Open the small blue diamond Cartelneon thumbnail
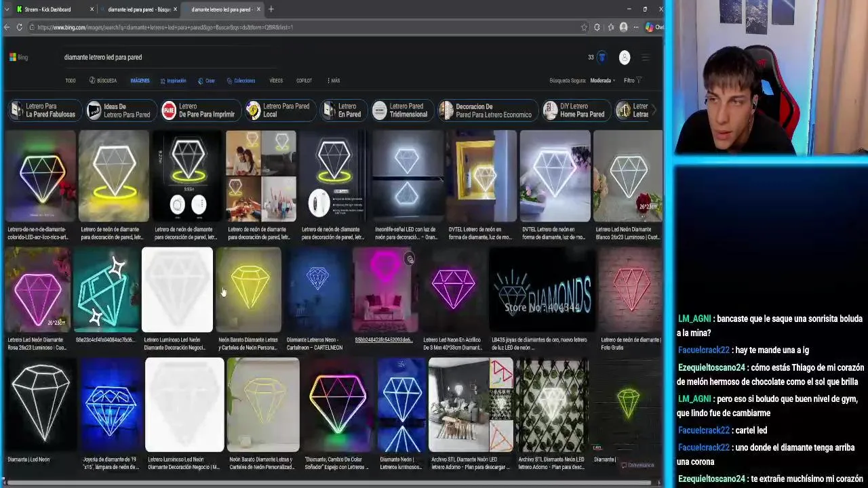Viewport: 868px width, 488px height. 317,289
